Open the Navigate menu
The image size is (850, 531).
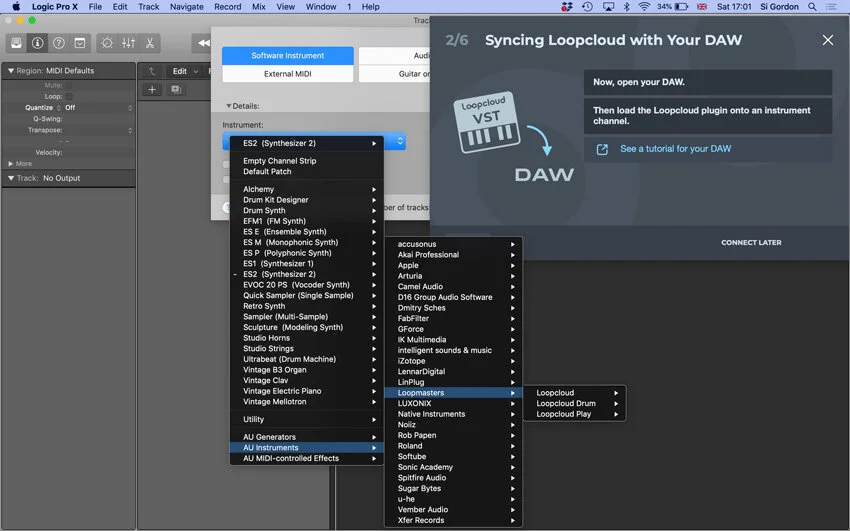point(186,7)
